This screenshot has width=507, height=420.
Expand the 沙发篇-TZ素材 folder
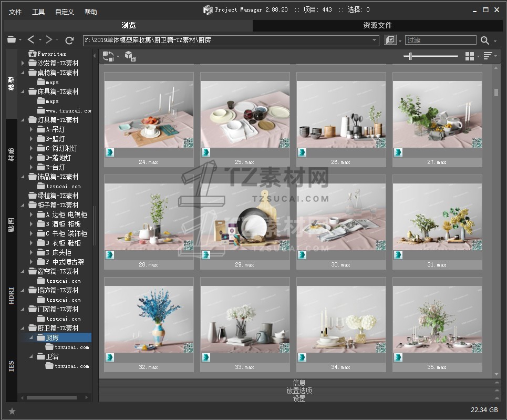[23, 63]
